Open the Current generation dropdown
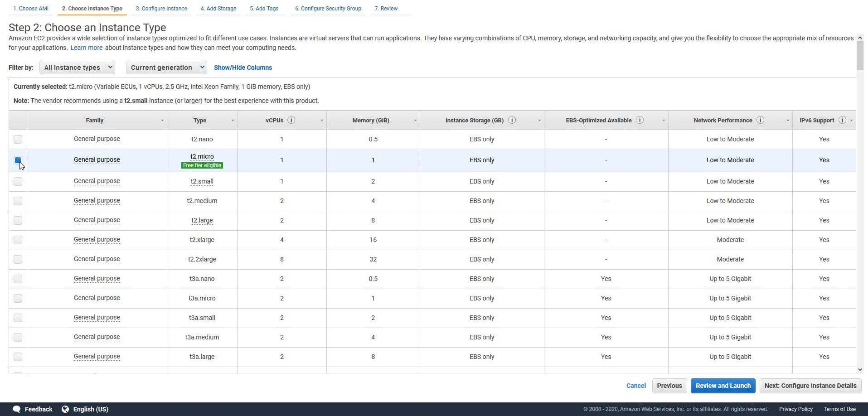The image size is (868, 416). (x=166, y=67)
